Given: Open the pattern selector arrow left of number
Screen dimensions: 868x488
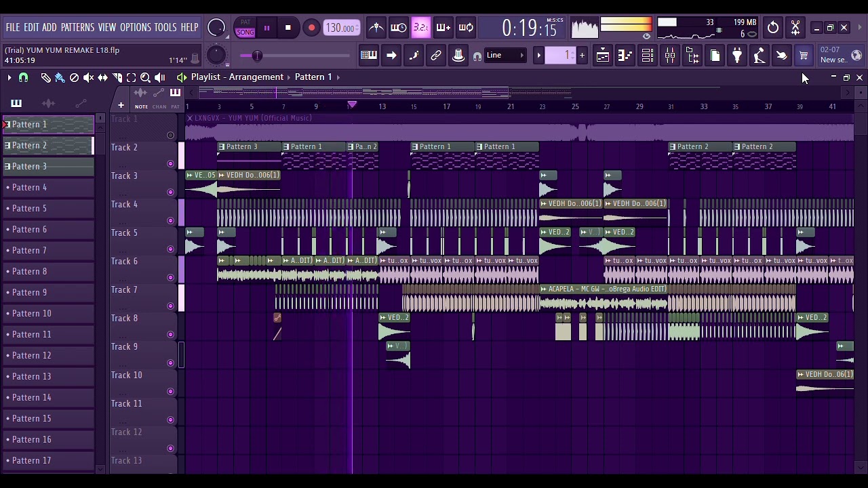Looking at the screenshot, I should click(x=538, y=56).
